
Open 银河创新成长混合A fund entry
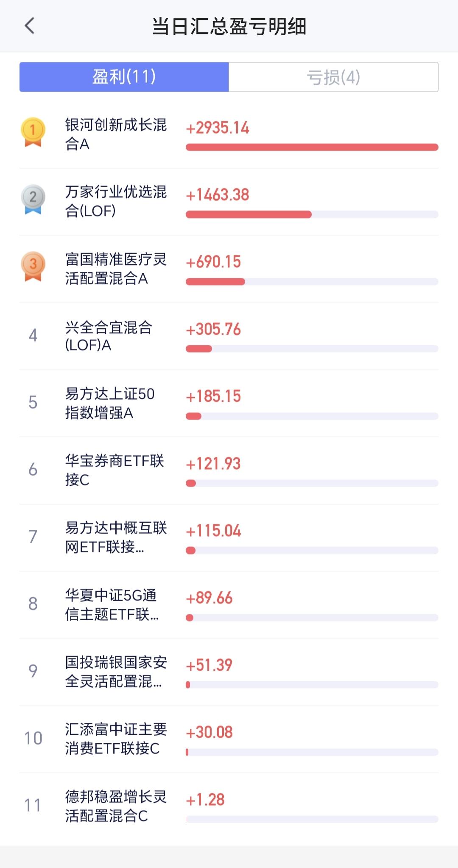pos(229,135)
